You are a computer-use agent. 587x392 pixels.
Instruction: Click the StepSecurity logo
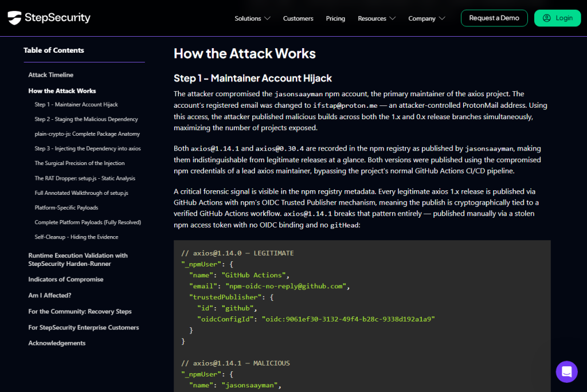tap(49, 18)
